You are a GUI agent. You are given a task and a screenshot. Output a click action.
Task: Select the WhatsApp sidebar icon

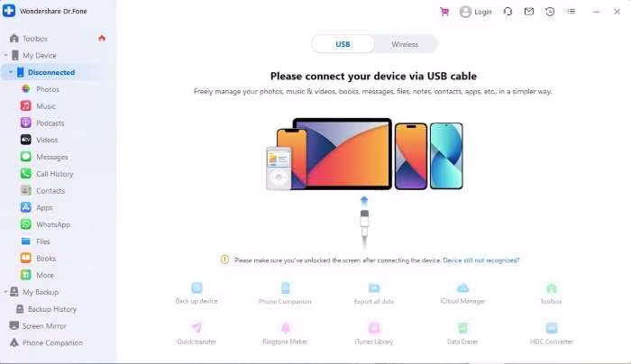26,224
